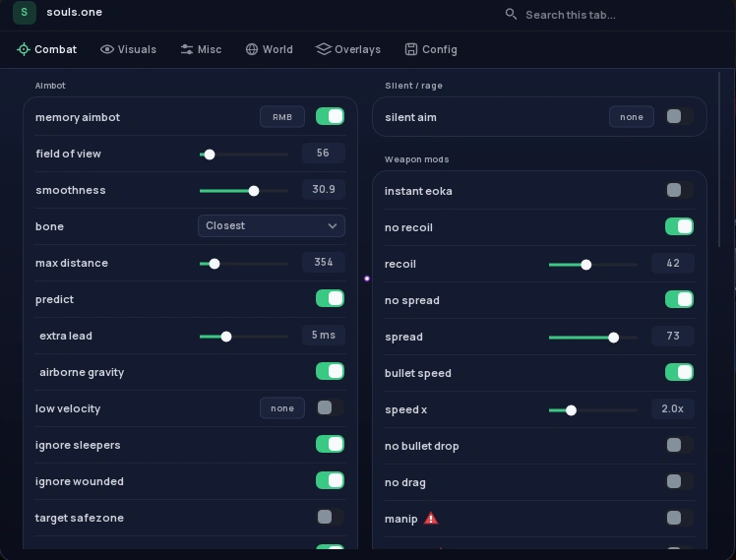Click the recoil value 42
This screenshot has width=736, height=560.
[x=673, y=263]
